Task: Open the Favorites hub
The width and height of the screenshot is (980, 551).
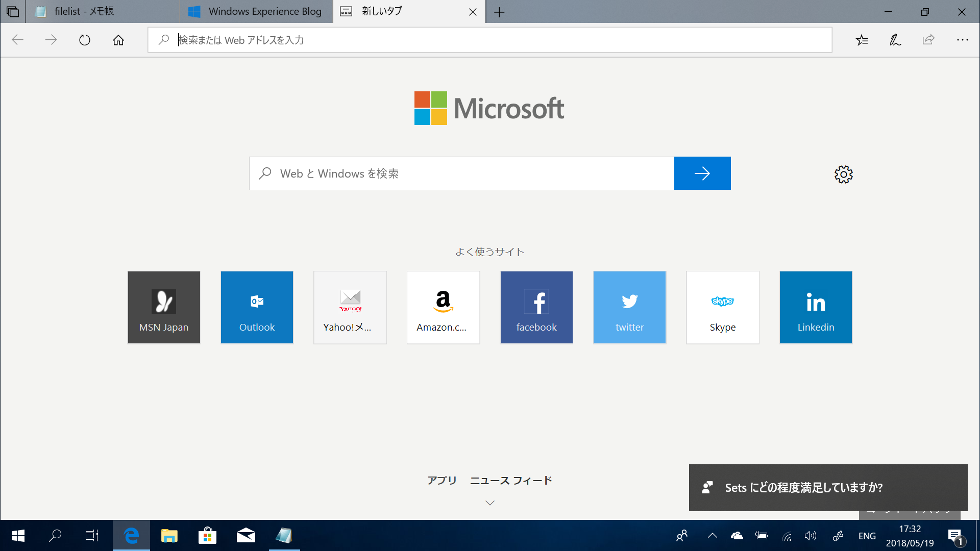Action: pos(862,40)
